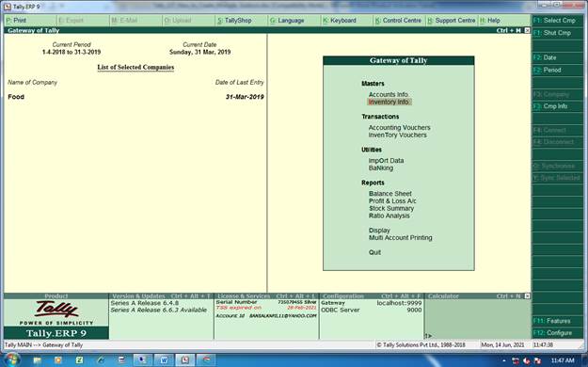
Task: Open the Word icon in the taskbar
Action: (165, 359)
